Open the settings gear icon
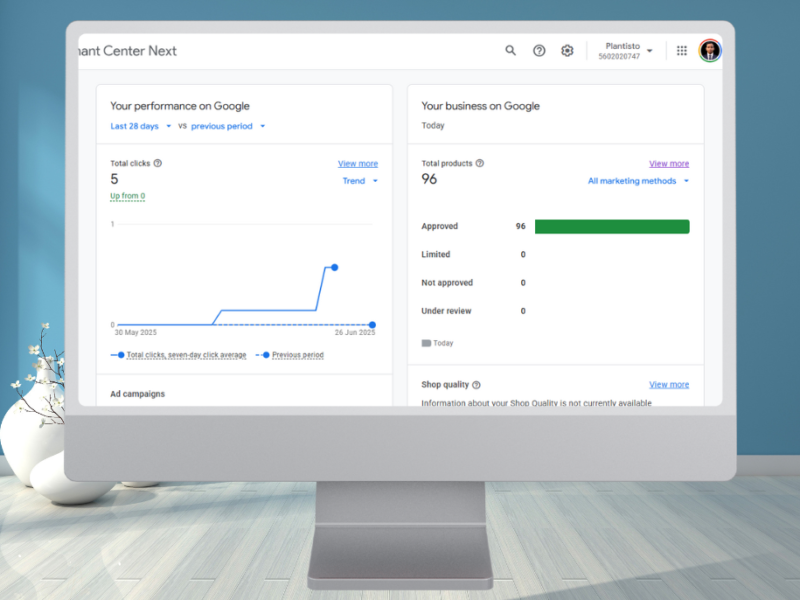800x600 pixels. [567, 51]
